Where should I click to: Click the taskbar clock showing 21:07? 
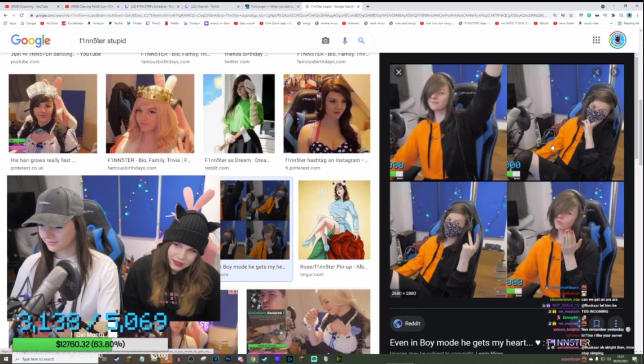click(x=622, y=359)
